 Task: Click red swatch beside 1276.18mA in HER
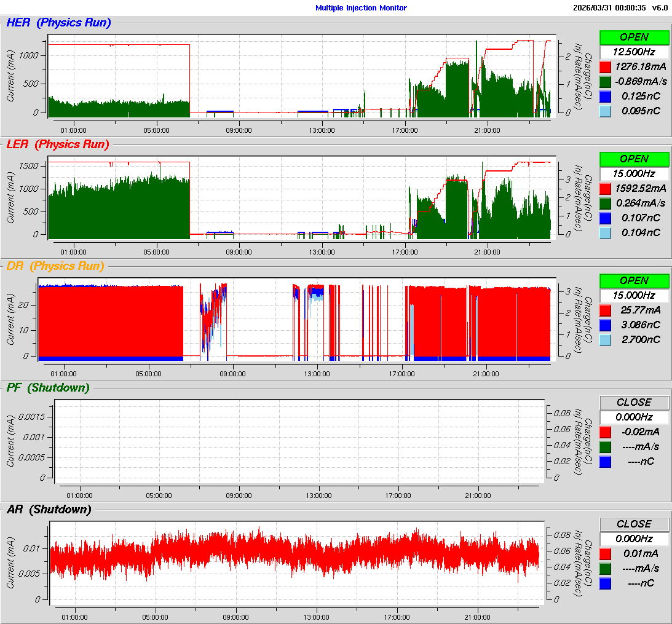pos(606,66)
